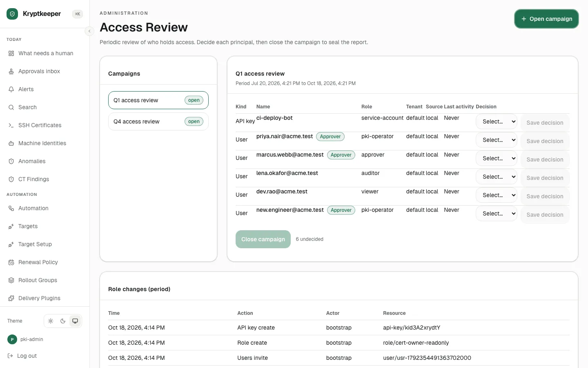Click the API key create action cell
This screenshot has width=588, height=368.
pyautogui.click(x=256, y=328)
